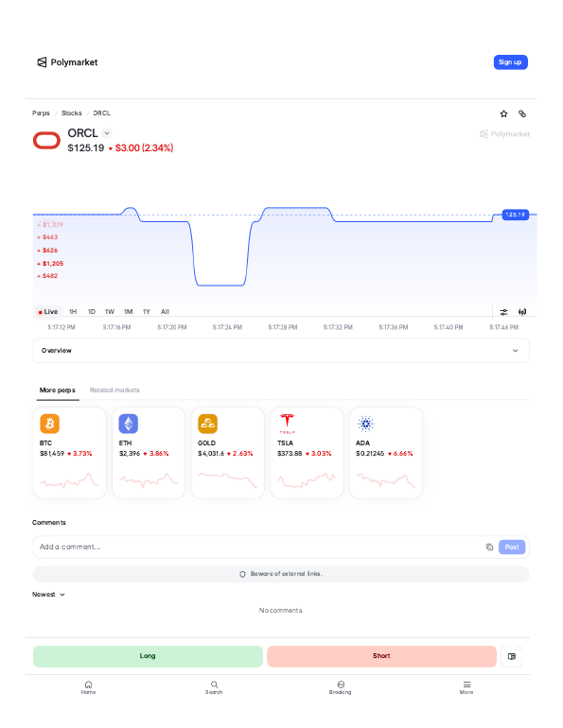Click the Tesla logo icon
Viewport: 563px width, 728px height.
point(287,424)
